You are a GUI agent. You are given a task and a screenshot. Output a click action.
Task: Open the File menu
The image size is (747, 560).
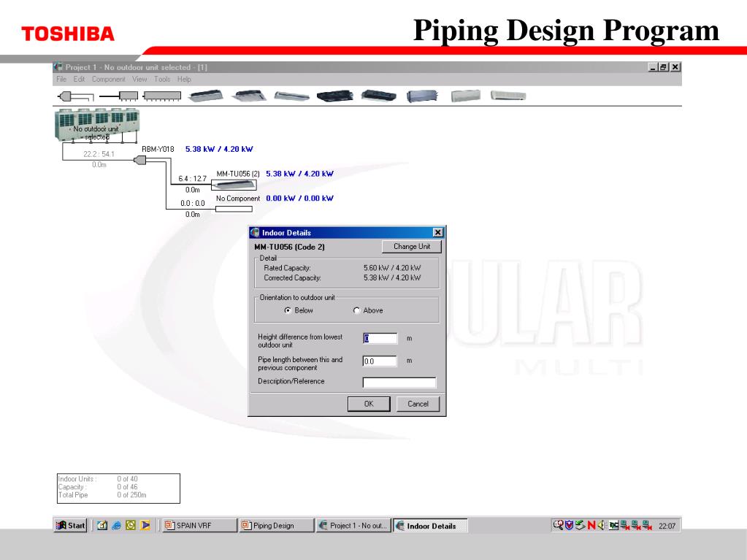pyautogui.click(x=61, y=79)
